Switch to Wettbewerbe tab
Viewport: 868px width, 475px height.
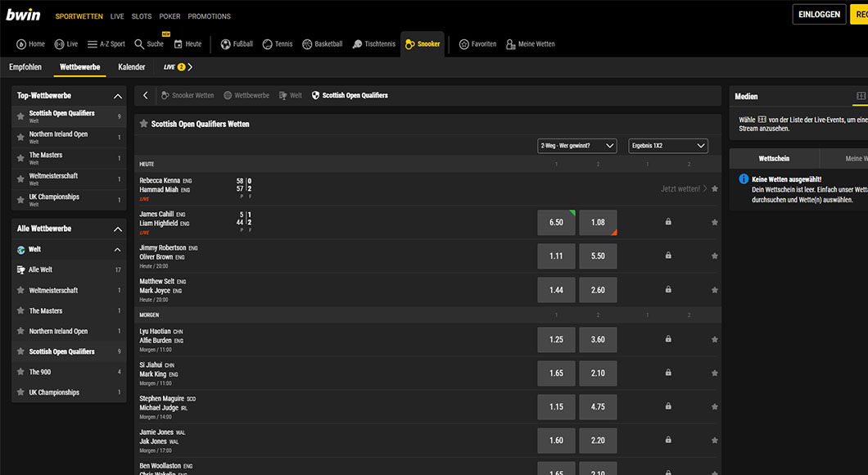tap(79, 67)
